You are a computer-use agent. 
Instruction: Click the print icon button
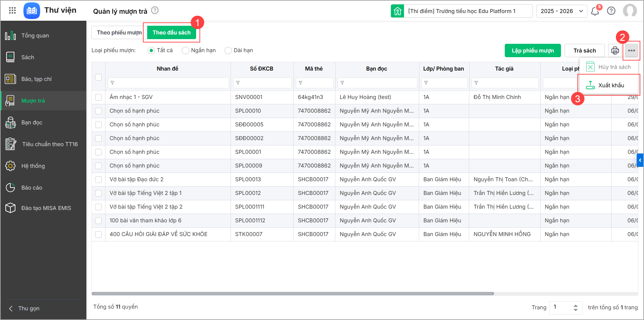tap(615, 50)
